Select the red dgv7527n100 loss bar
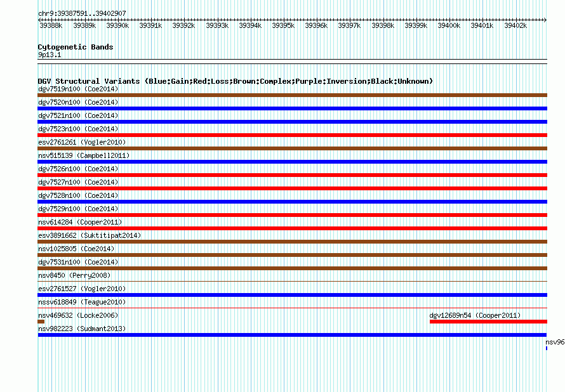Image resolution: width=565 pixels, height=392 pixels. tap(292, 188)
